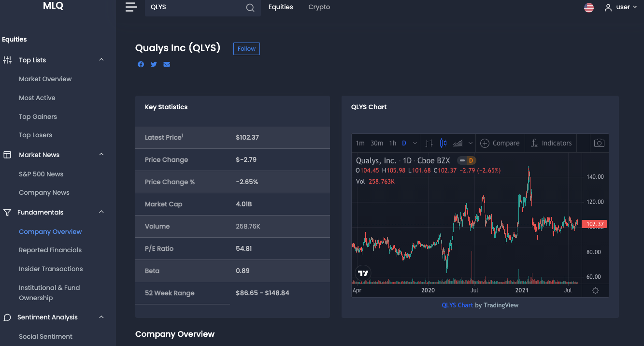Image resolution: width=644 pixels, height=346 pixels.
Task: Click the Market Cap value 4.01B
Action: (x=244, y=204)
